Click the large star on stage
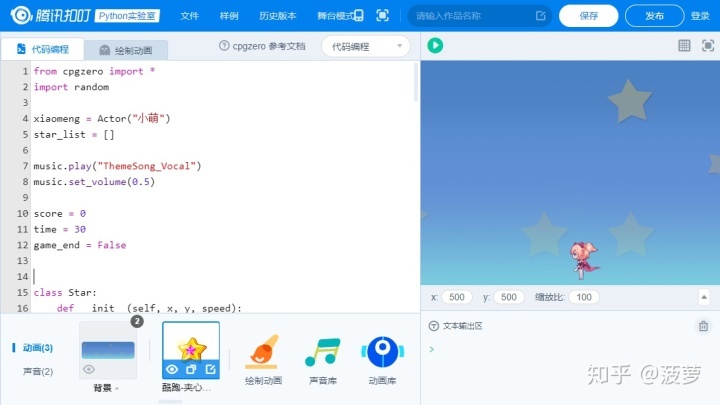 (x=629, y=101)
